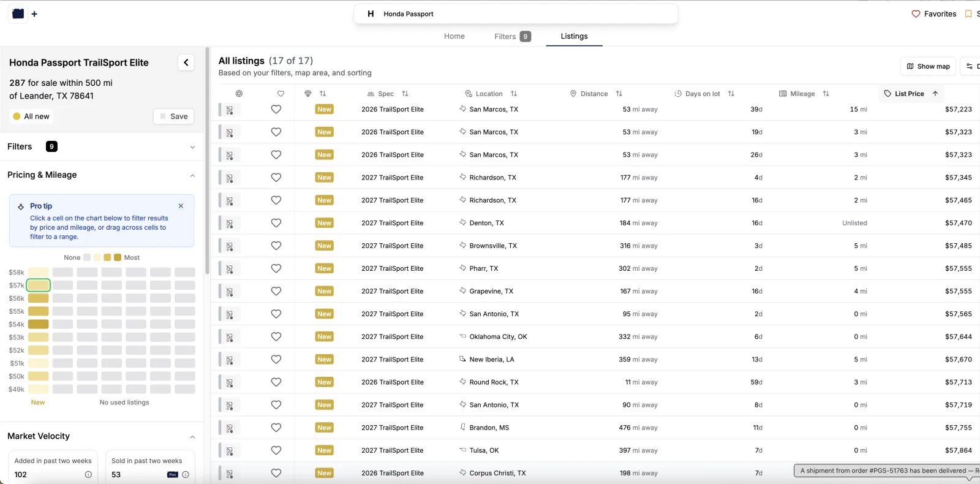
Task: Click info icon for Sold in past two weeks
Action: click(186, 475)
